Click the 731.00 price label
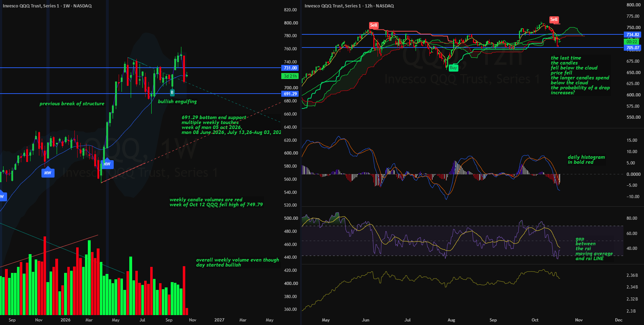Viewport: 644px width, 325px height. [290, 68]
